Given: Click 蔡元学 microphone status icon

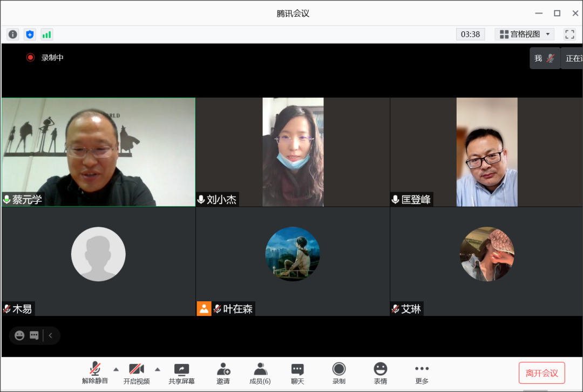Looking at the screenshot, I should (x=6, y=199).
